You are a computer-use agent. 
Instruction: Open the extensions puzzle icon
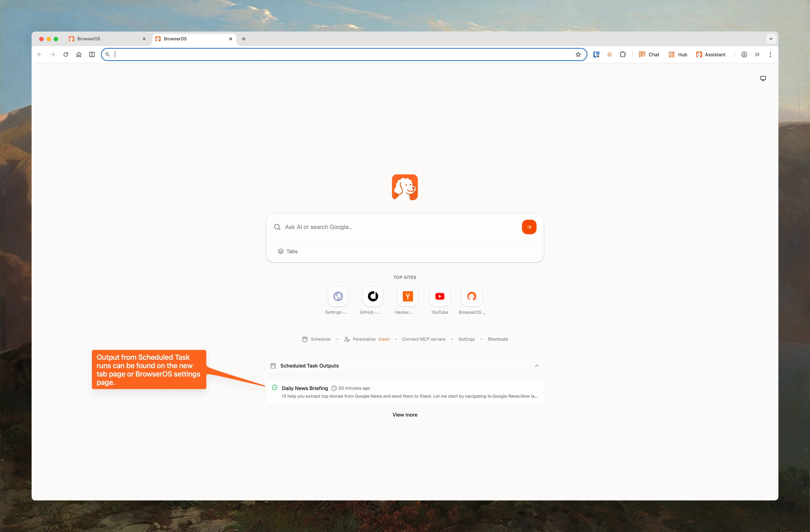click(622, 54)
